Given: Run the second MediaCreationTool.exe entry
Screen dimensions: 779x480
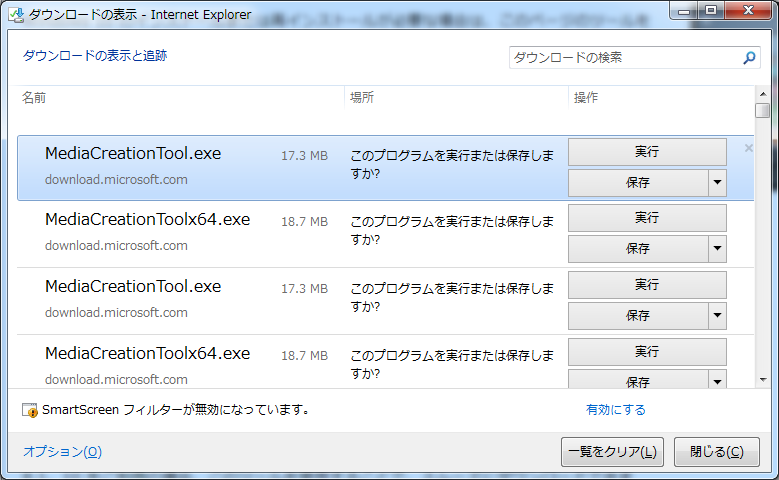Looking at the screenshot, I should (x=647, y=285).
